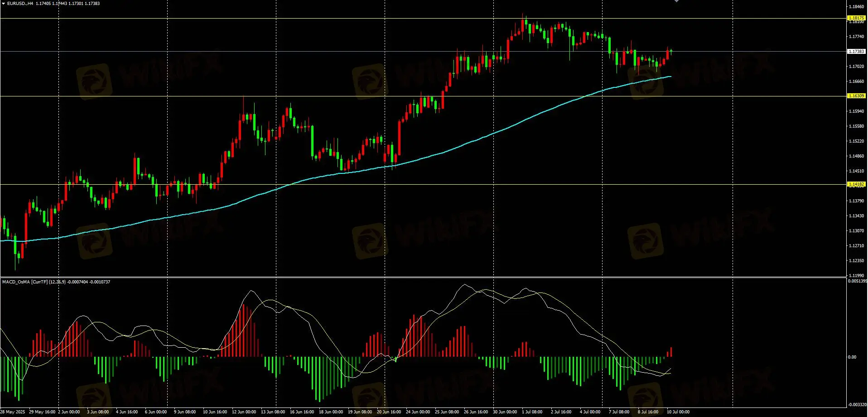This screenshot has width=868, height=417.
Task: Click the yellow 1.16309 price level tag
Action: [x=856, y=96]
